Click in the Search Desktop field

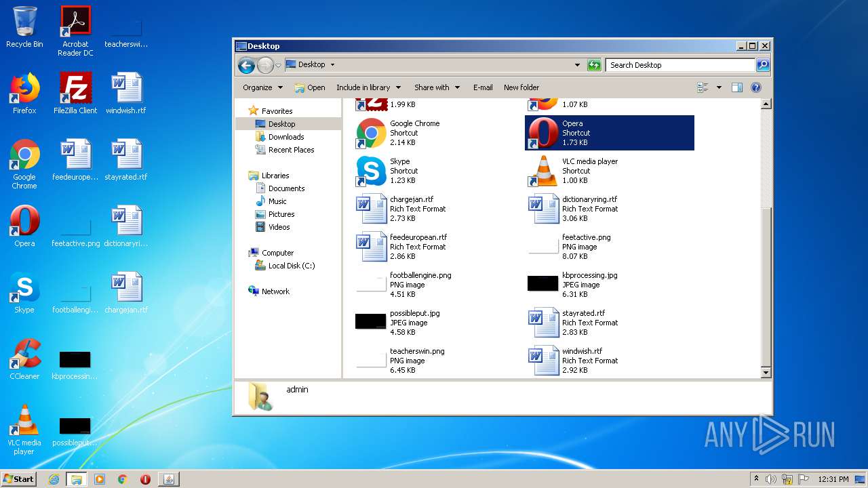[680, 65]
